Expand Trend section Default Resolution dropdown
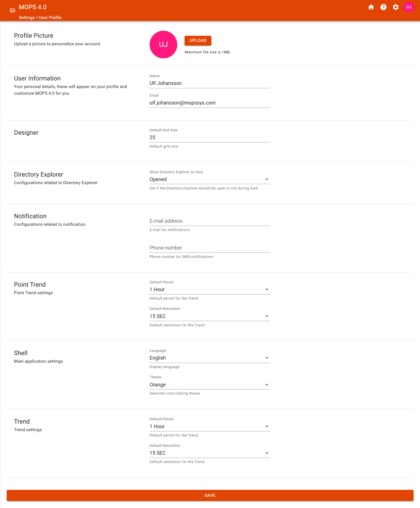This screenshot has width=420, height=508. tap(210, 453)
